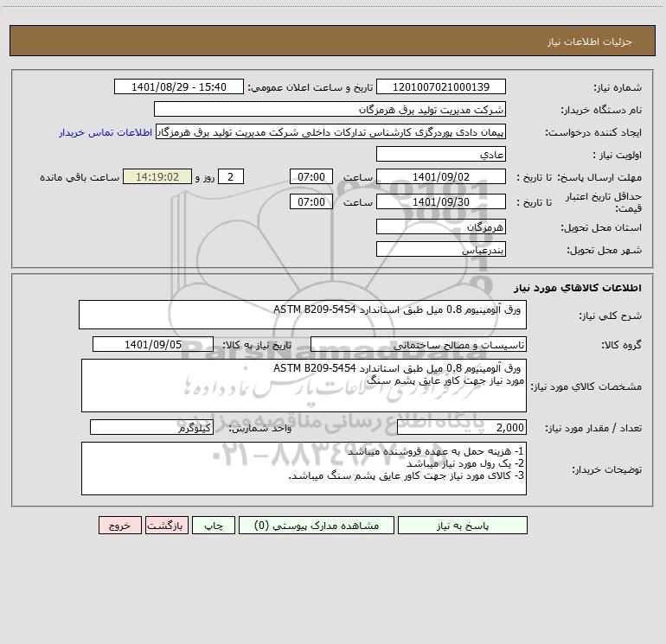This screenshot has width=666, height=644.
Task: Select the need number field 1201007021000139
Action: click(x=441, y=86)
